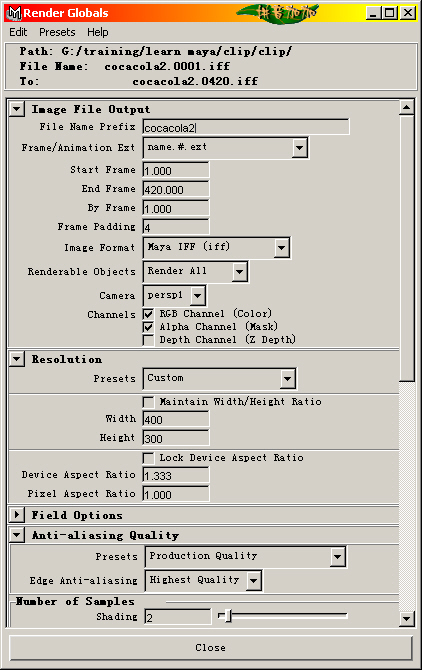422x670 pixels.
Task: Click the Close button
Action: [211, 647]
